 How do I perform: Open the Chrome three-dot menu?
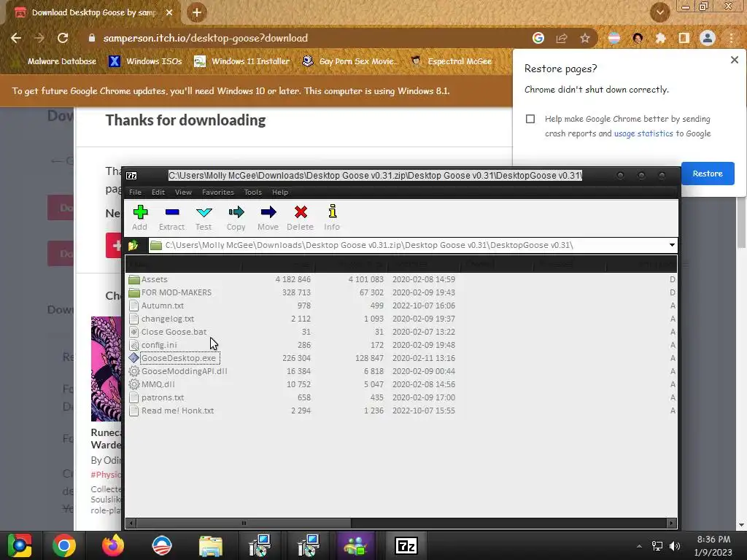click(x=732, y=38)
